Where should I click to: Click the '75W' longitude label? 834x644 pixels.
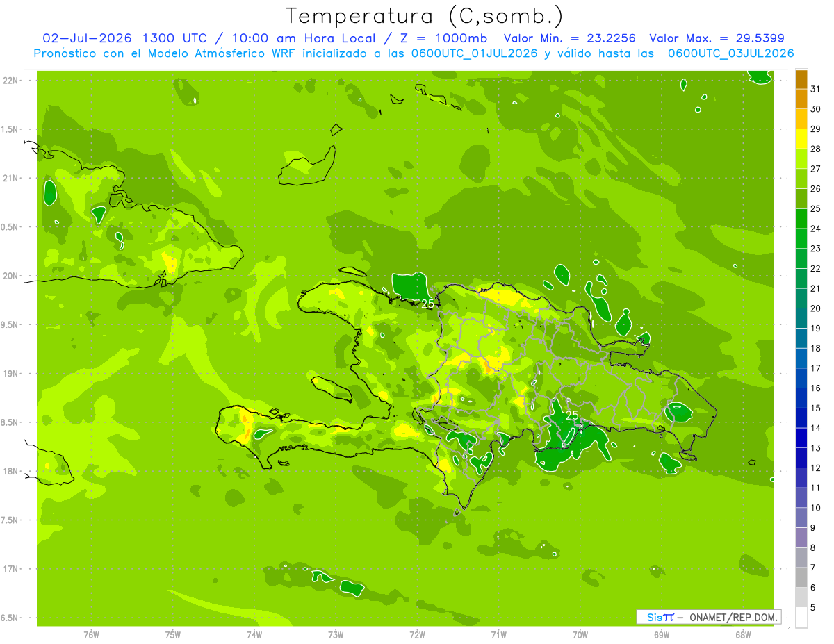coord(173,635)
